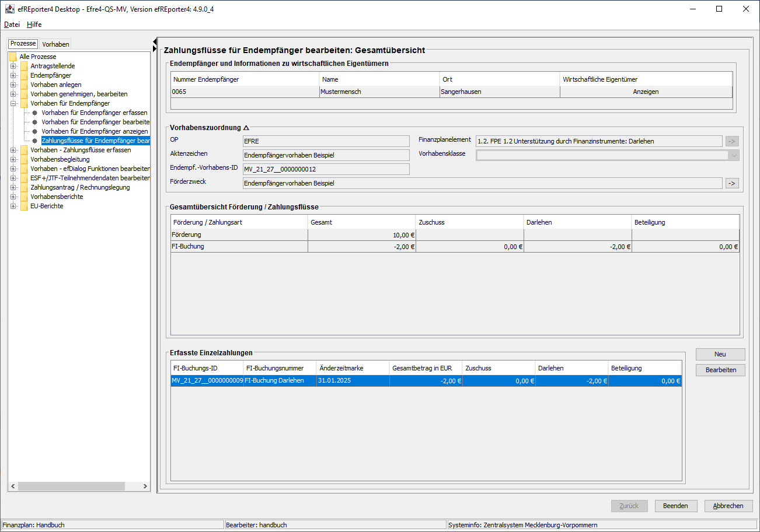Click the ESF+/JTF-Teilnehmendendaten folder icon
This screenshot has height=532, width=760.
[24, 178]
